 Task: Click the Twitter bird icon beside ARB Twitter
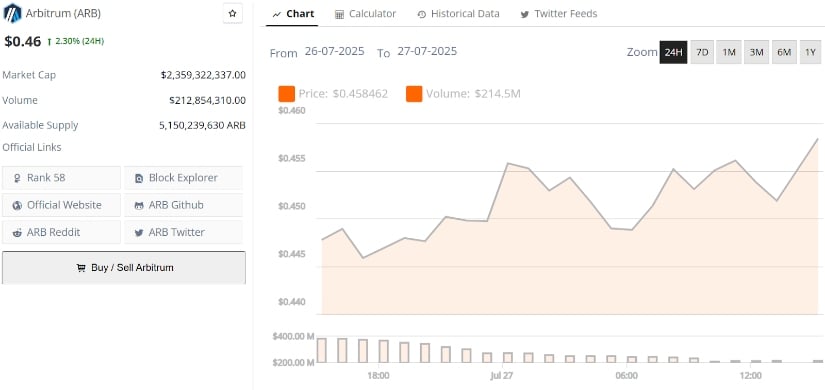(x=139, y=233)
